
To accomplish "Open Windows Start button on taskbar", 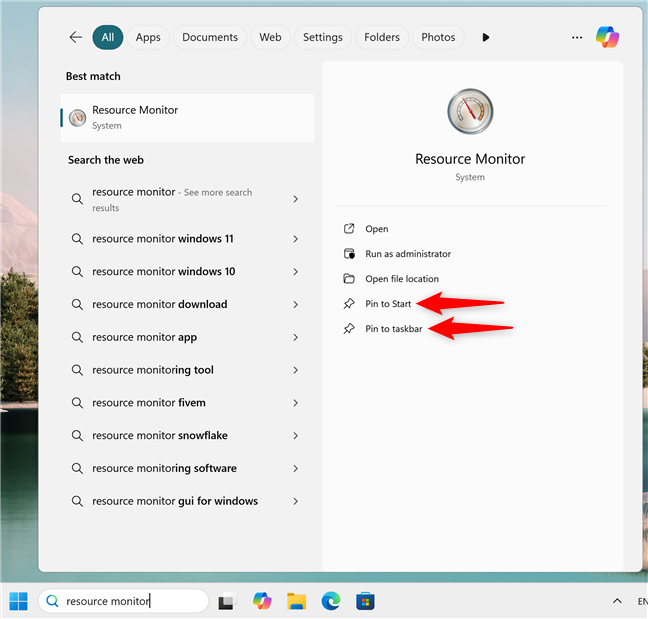I will (18, 601).
